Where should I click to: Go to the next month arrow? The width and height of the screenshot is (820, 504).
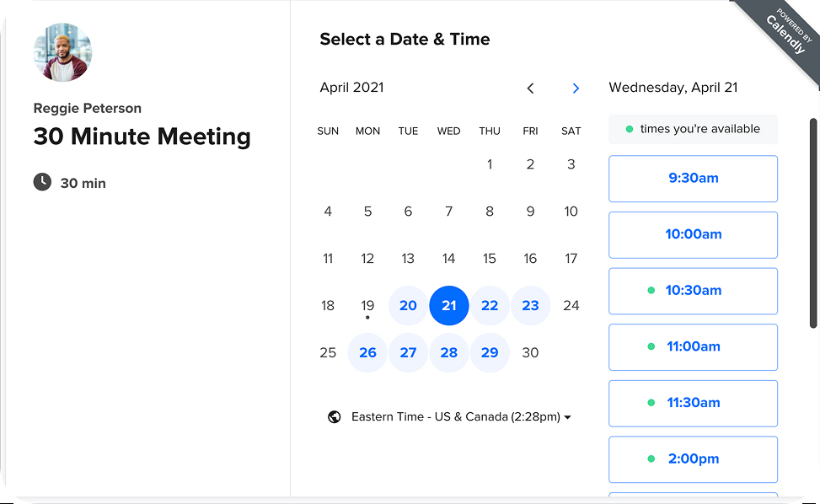click(576, 88)
